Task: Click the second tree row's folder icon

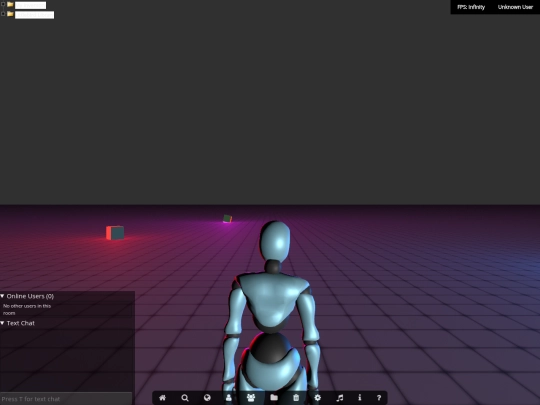Action: click(x=10, y=14)
